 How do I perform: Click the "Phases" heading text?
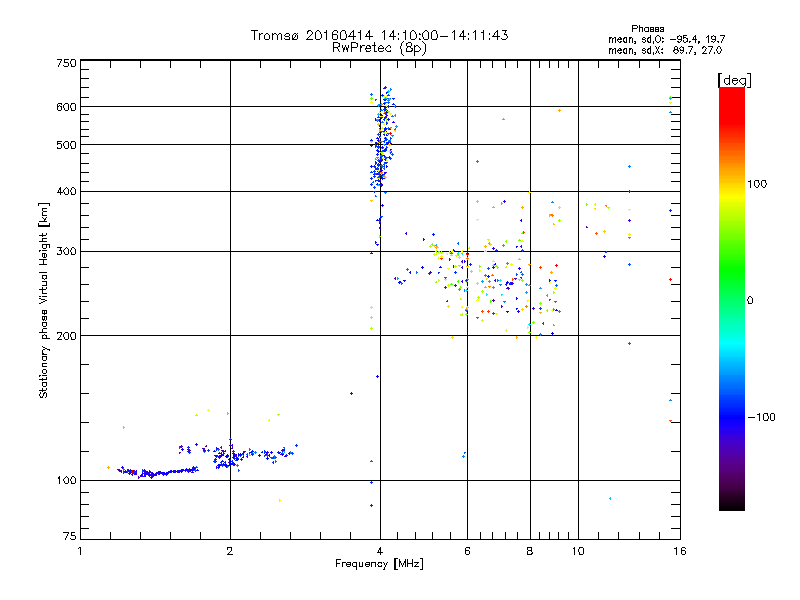click(647, 29)
